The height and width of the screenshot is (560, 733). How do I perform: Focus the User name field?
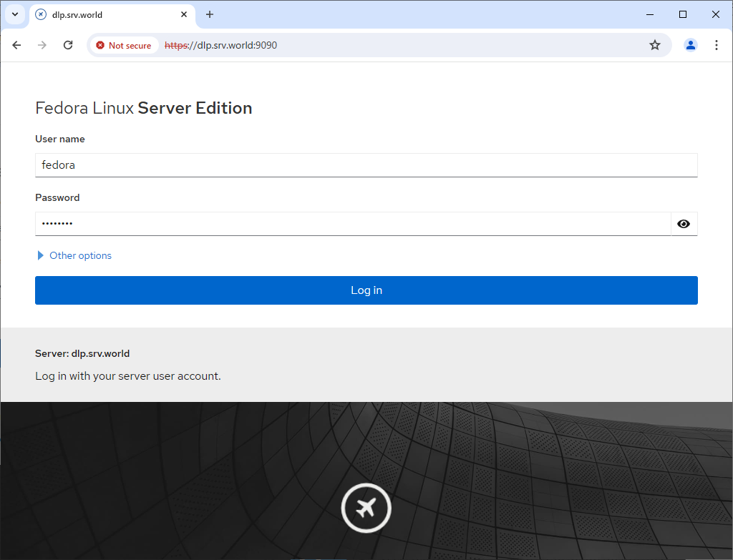[366, 165]
